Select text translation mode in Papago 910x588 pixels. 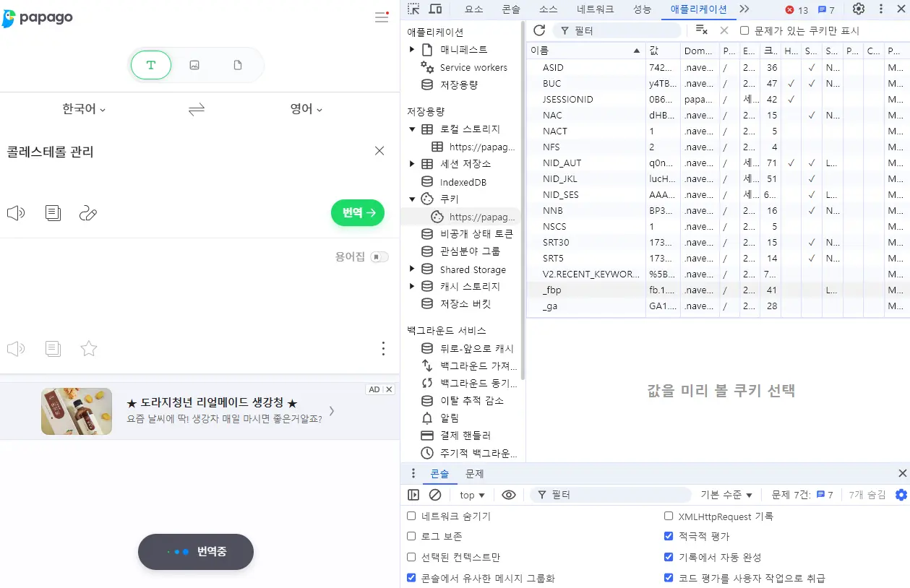point(150,64)
